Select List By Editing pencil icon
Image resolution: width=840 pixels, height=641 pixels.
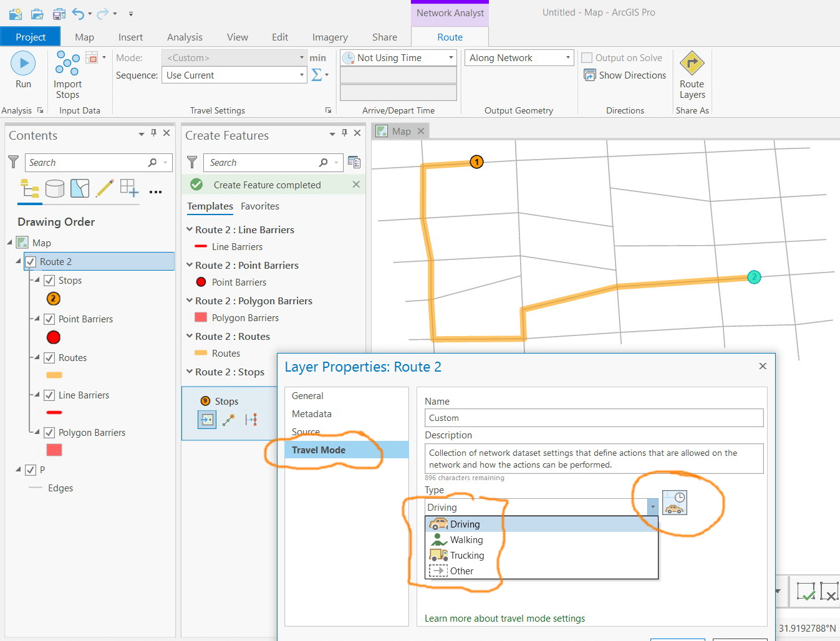[x=105, y=188]
